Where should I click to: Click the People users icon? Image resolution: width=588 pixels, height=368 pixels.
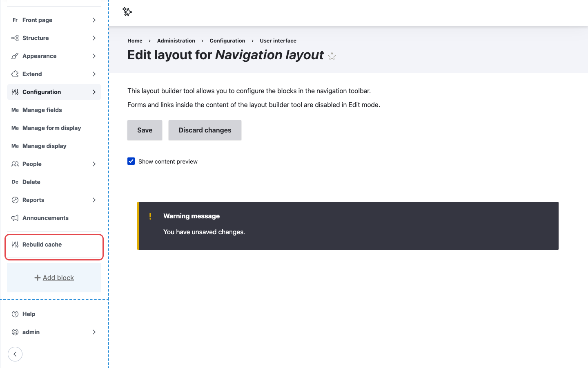[x=15, y=164]
